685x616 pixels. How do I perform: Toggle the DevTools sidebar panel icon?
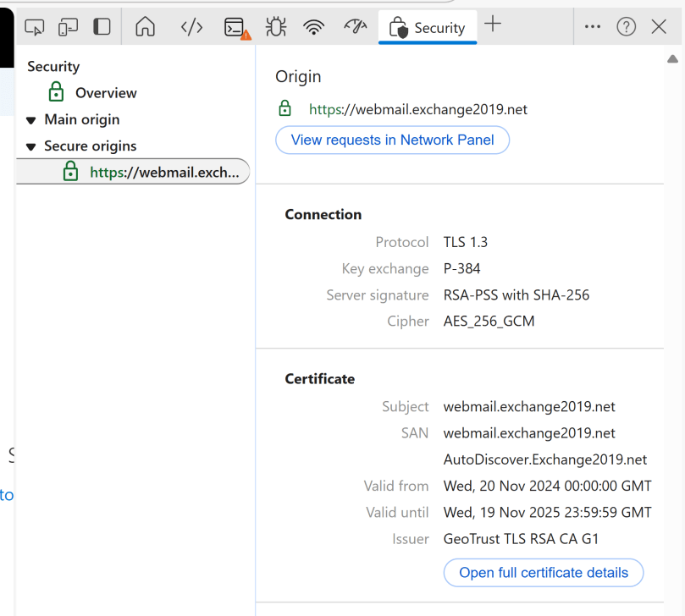tap(102, 27)
